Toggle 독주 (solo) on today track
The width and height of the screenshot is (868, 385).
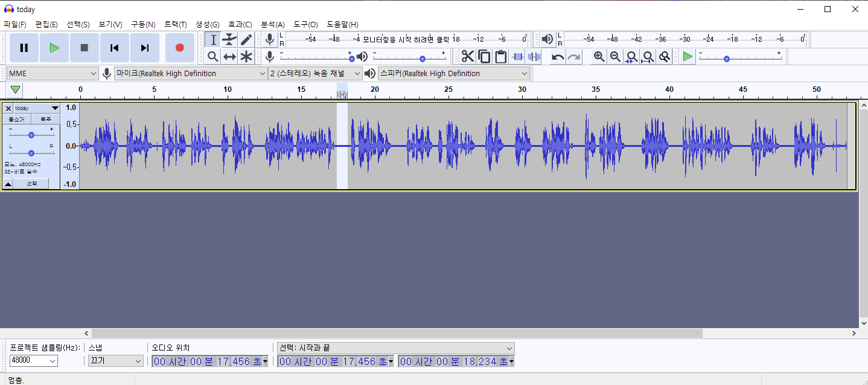[45, 119]
